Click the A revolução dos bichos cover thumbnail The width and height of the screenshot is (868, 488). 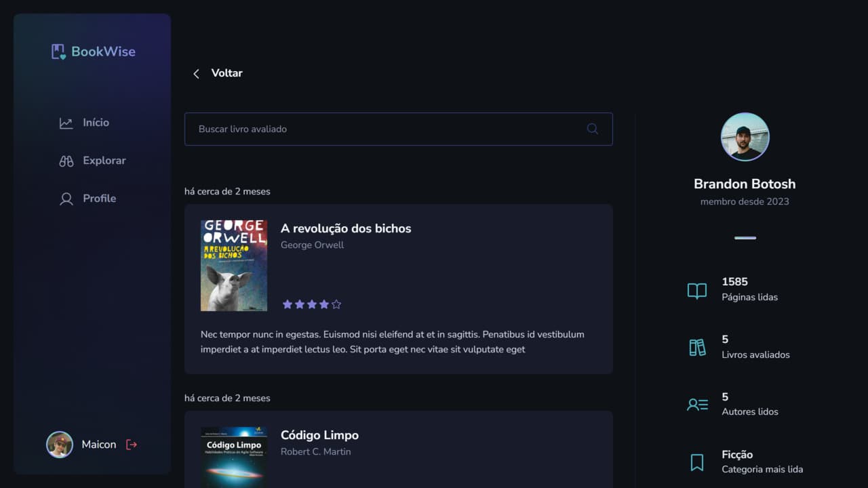[233, 265]
